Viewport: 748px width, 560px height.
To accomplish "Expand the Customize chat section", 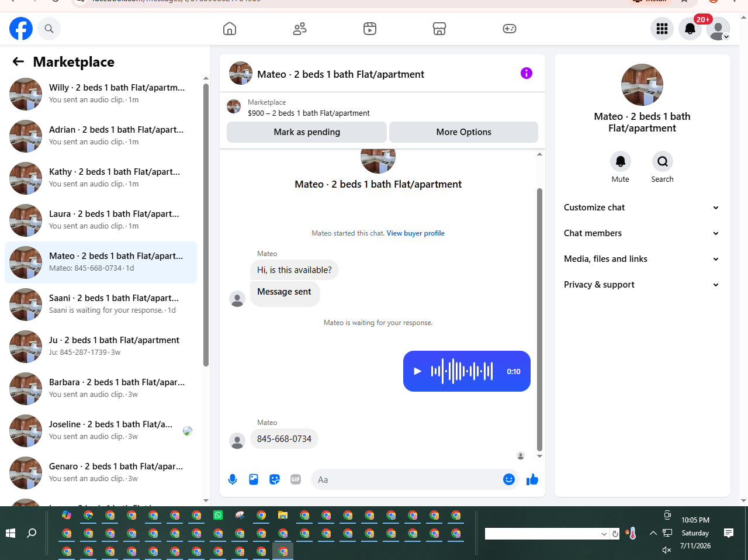I will coord(642,208).
